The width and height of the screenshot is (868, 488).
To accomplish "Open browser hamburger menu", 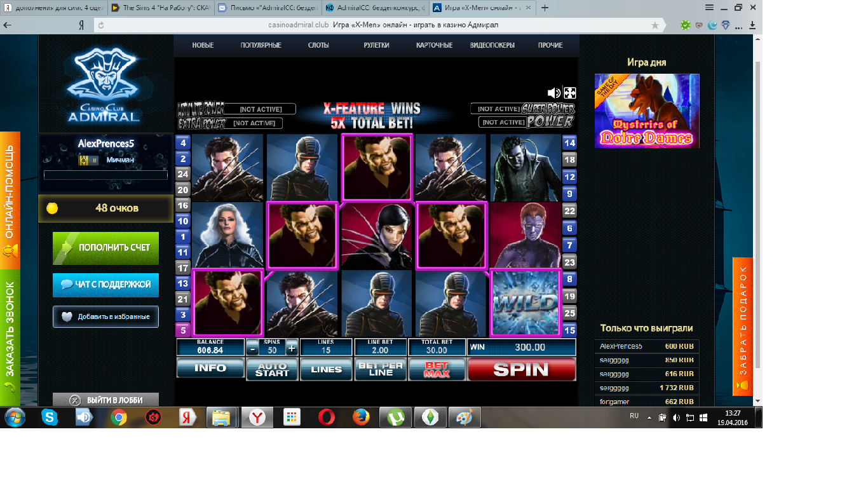I will 709,8.
